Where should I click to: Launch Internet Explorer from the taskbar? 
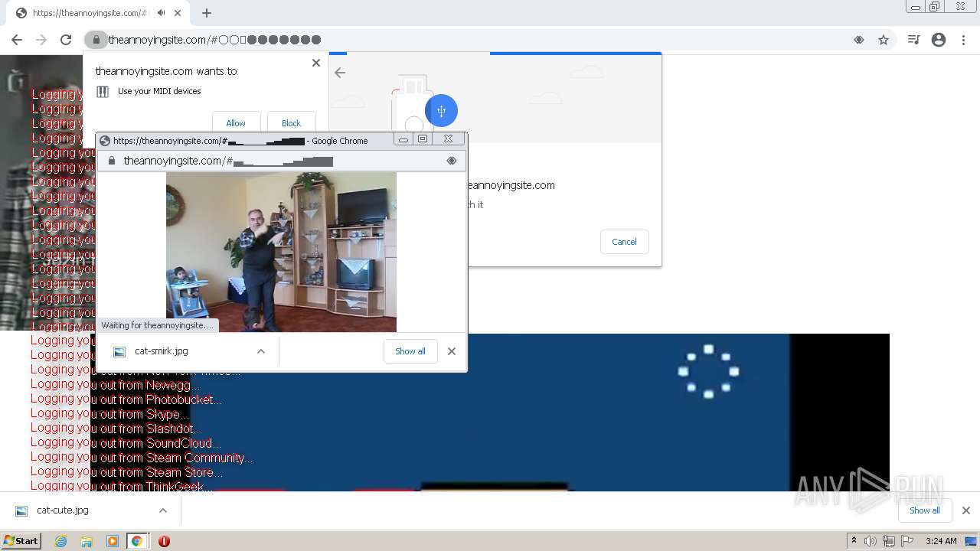61,541
